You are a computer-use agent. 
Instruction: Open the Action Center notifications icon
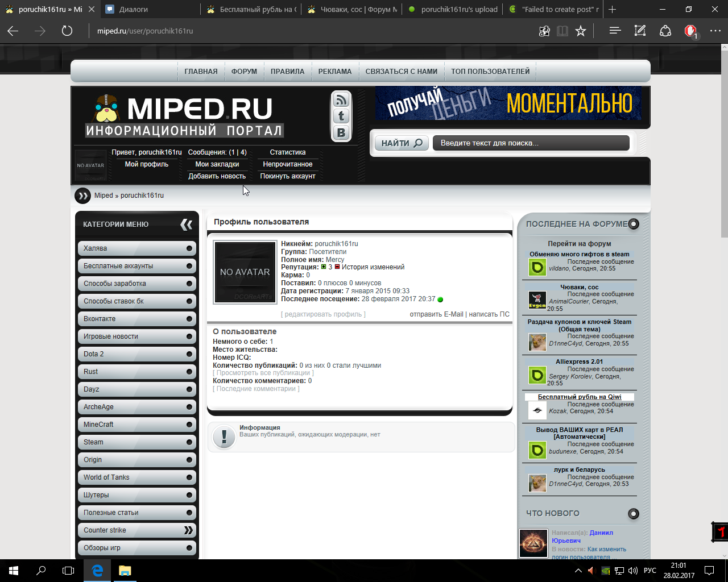tap(709, 571)
